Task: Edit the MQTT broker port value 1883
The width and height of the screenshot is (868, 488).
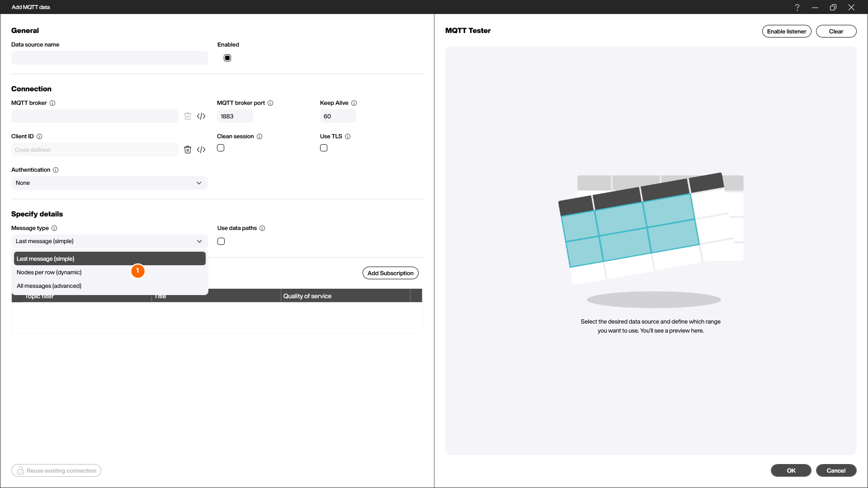Action: [x=235, y=116]
